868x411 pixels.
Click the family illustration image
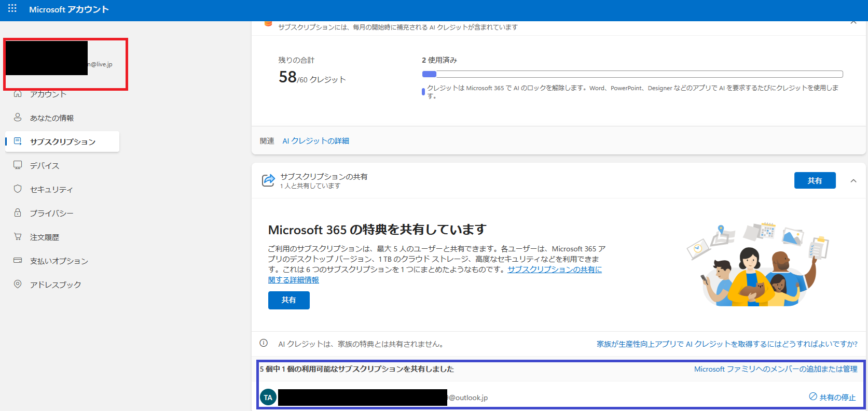pyautogui.click(x=758, y=265)
